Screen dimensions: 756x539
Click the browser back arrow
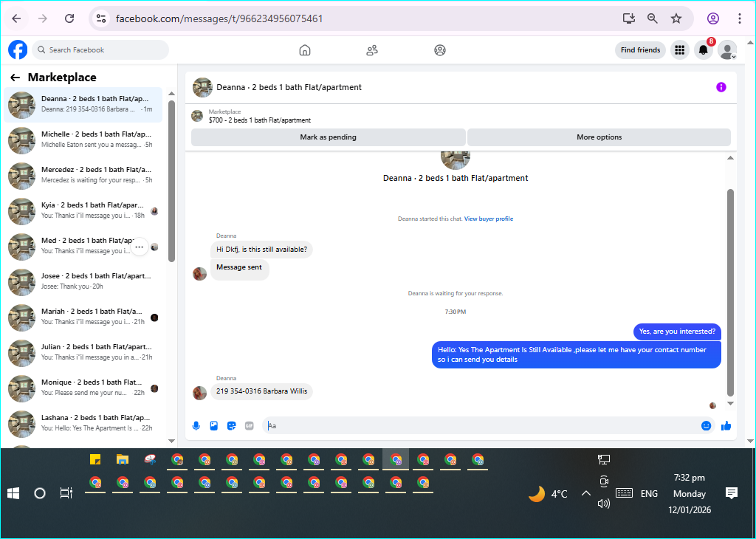pyautogui.click(x=16, y=18)
